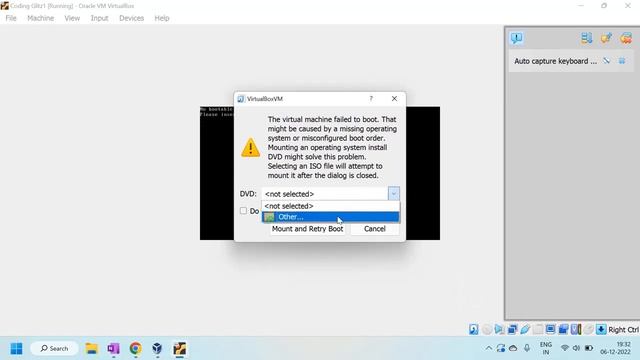Image resolution: width=640 pixels, height=360 pixels.
Task: Click the shared folders status icon
Action: (538, 329)
